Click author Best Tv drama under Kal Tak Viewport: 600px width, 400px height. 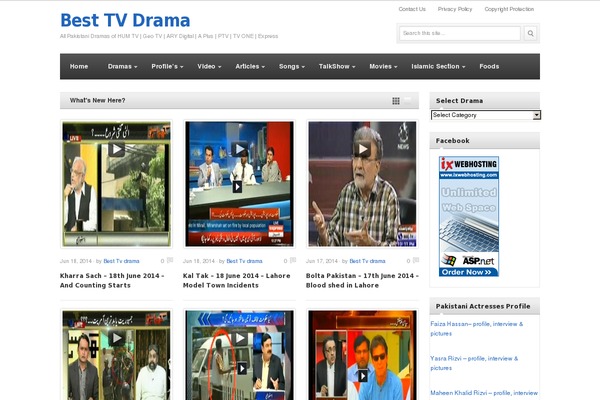point(244,261)
